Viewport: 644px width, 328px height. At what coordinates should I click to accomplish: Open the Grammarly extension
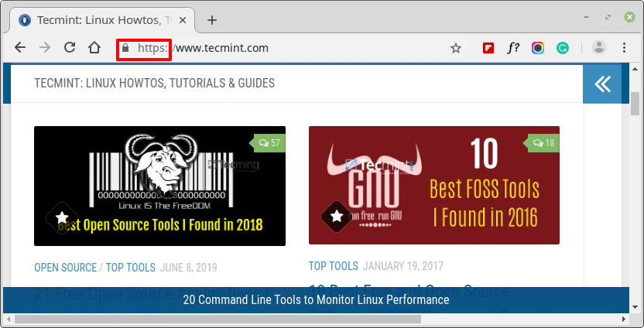click(562, 49)
